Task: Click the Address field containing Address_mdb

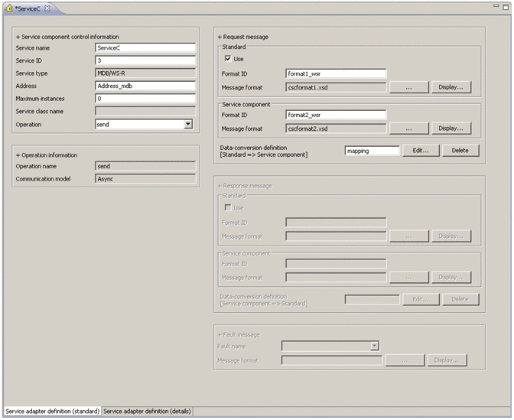Action: (x=145, y=86)
